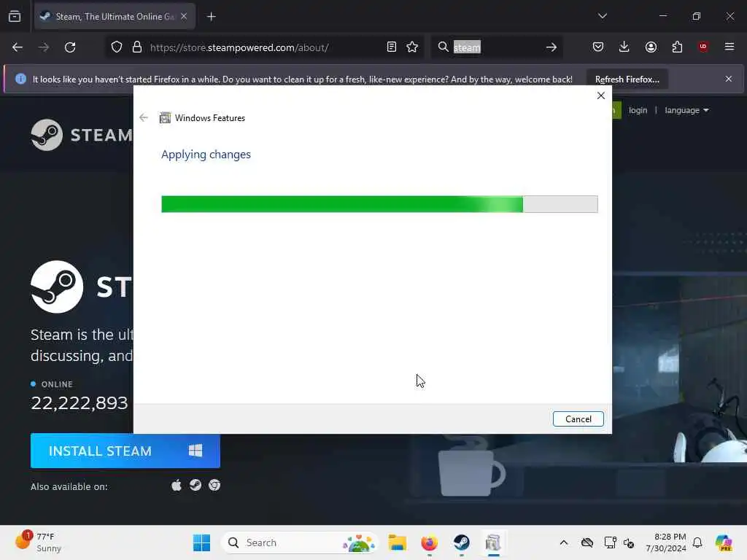Image resolution: width=747 pixels, height=560 pixels.
Task: Focus the Firefox address bar URL
Action: pyautogui.click(x=239, y=47)
